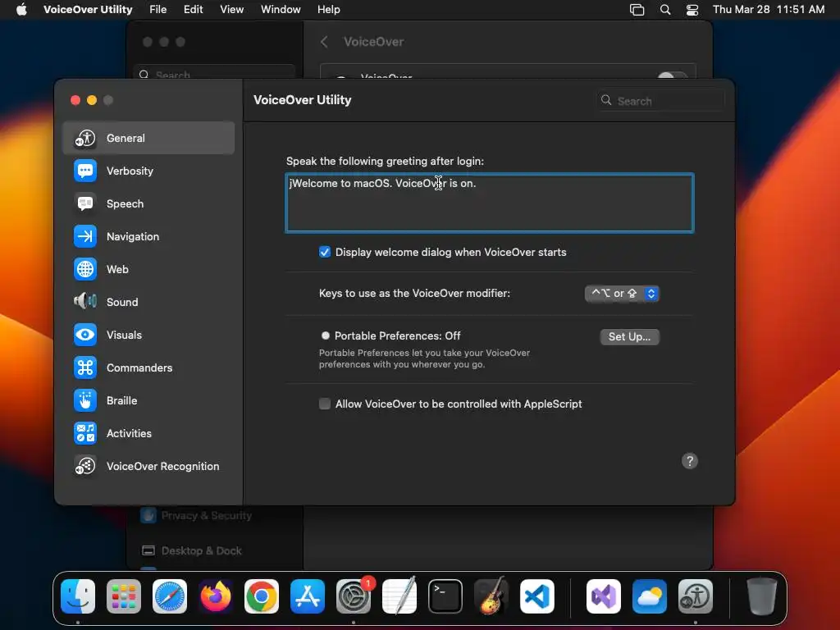
Task: Open Stage Manager menu bar icon
Action: pyautogui.click(x=637, y=10)
